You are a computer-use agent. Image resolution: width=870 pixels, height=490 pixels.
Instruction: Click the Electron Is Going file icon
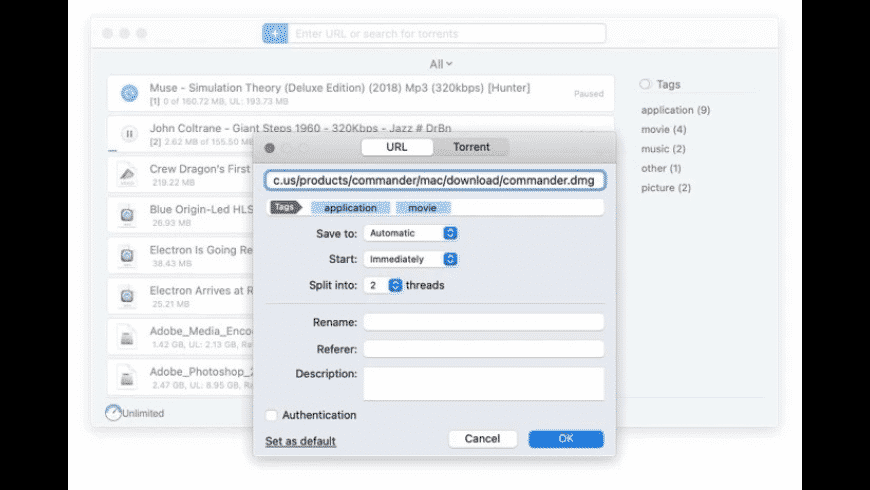click(x=127, y=256)
